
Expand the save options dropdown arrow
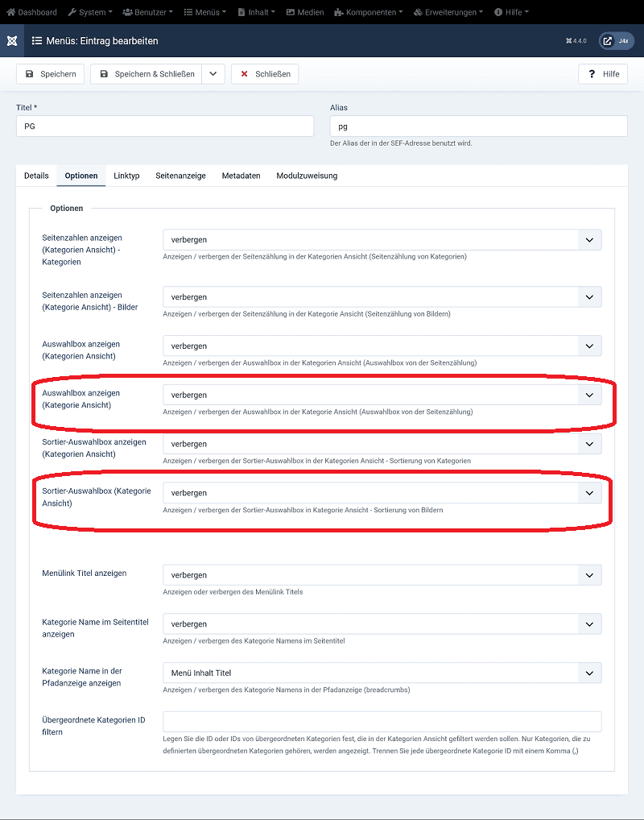tap(213, 74)
